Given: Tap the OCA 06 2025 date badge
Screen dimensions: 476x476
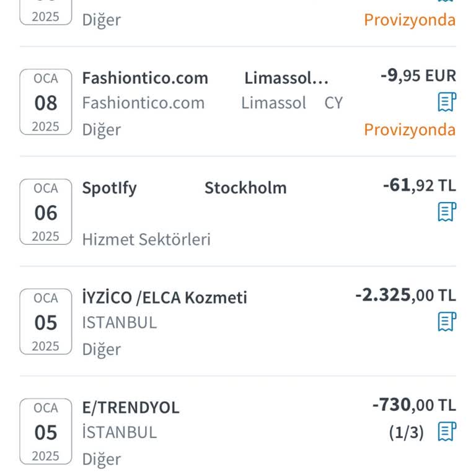Looking at the screenshot, I should click(46, 212).
